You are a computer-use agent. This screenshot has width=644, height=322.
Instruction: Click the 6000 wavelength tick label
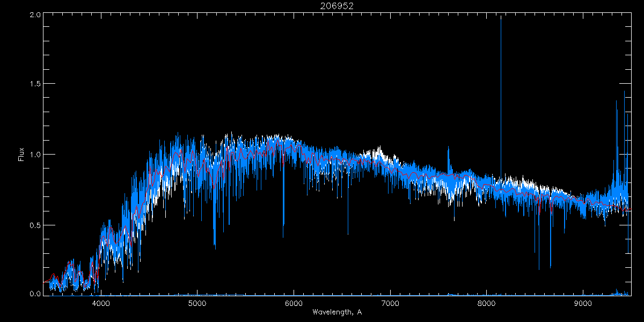(294, 303)
